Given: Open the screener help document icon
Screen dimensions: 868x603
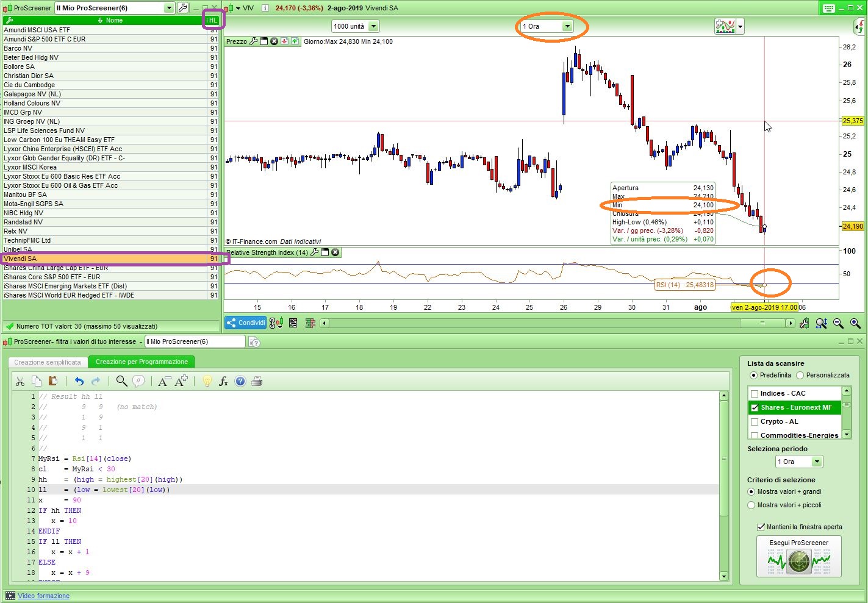Looking at the screenshot, I should click(x=254, y=342).
